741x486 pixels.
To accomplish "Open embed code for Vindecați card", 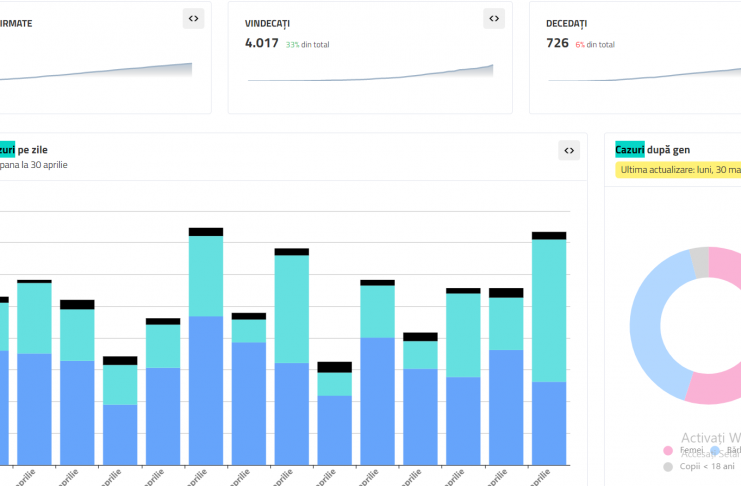I will pyautogui.click(x=494, y=18).
